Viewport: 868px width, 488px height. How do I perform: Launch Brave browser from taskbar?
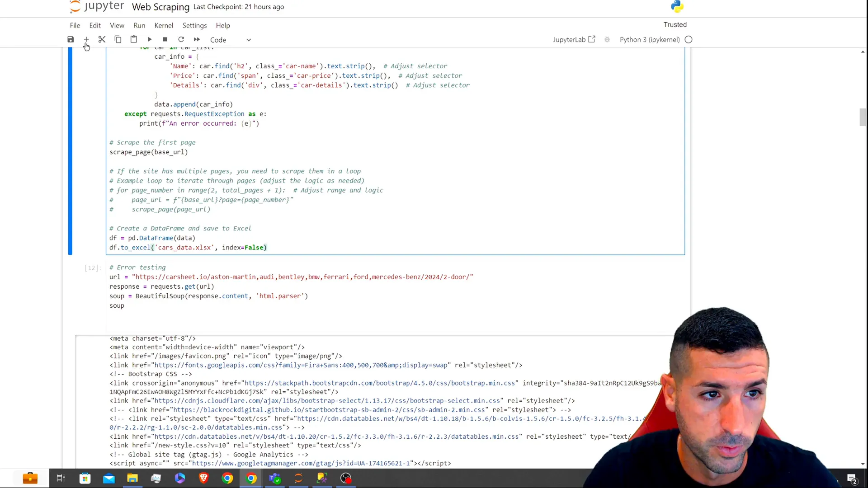click(x=204, y=478)
